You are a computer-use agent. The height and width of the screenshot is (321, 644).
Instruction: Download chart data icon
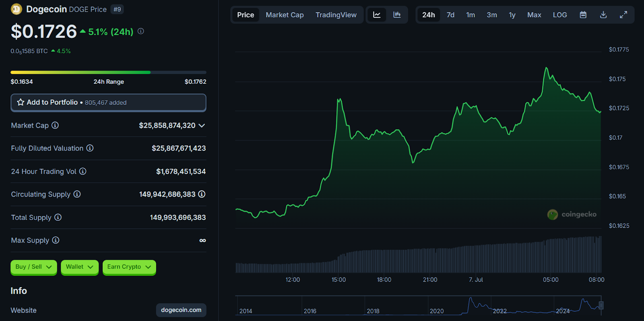click(x=603, y=15)
